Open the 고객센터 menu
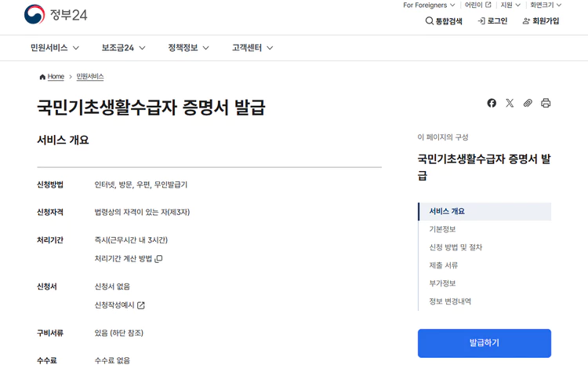588x376 pixels. pos(252,48)
